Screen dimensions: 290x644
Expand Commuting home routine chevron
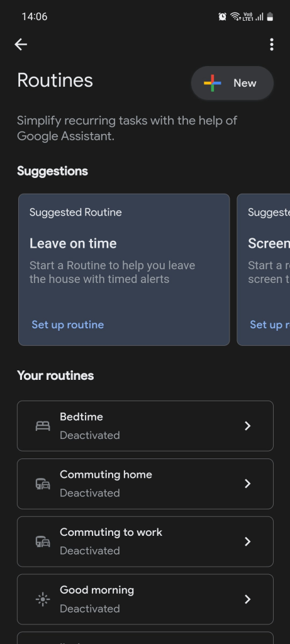coord(247,484)
